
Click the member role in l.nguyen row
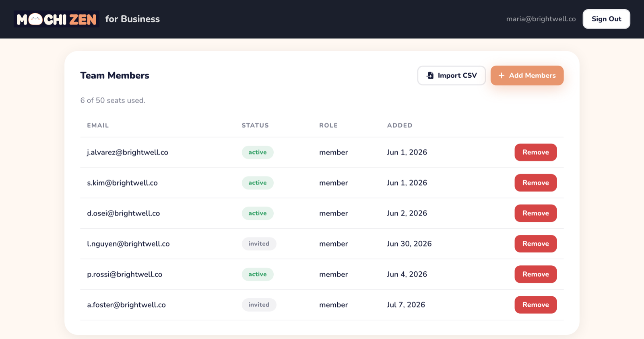coord(334,244)
